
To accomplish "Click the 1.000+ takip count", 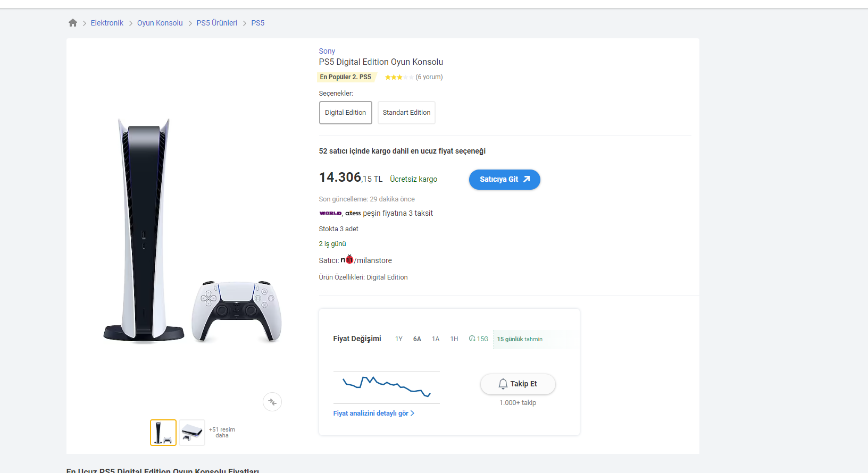I will [518, 403].
